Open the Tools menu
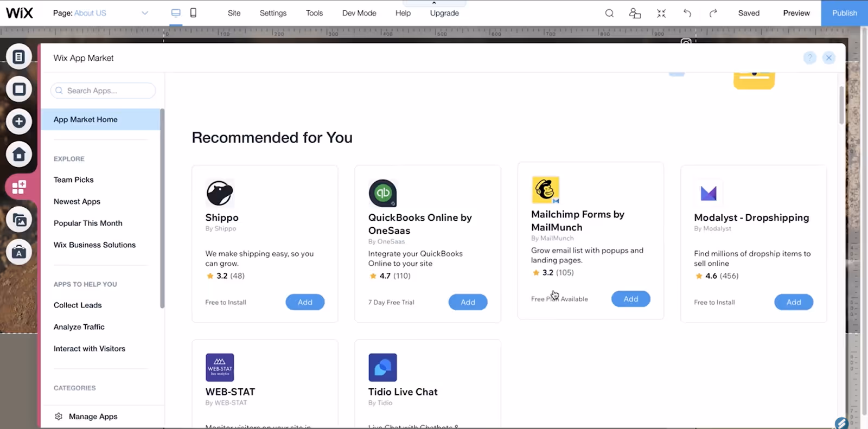The width and height of the screenshot is (868, 429). [314, 13]
